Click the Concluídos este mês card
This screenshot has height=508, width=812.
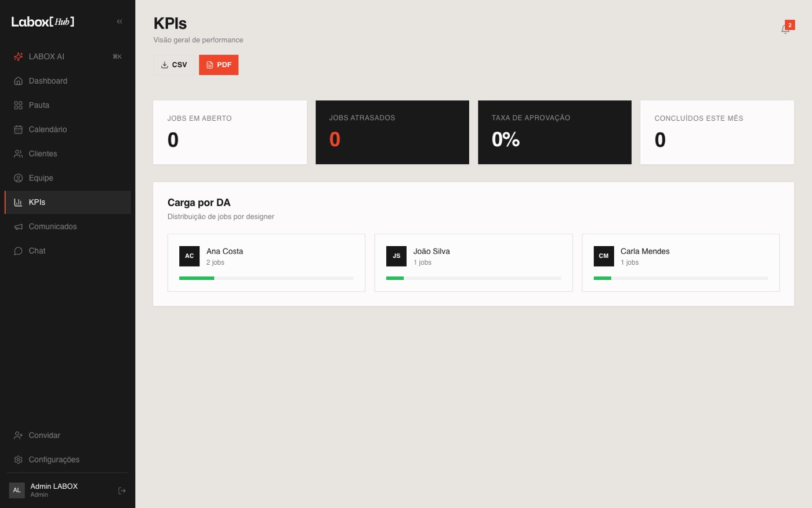click(x=717, y=132)
